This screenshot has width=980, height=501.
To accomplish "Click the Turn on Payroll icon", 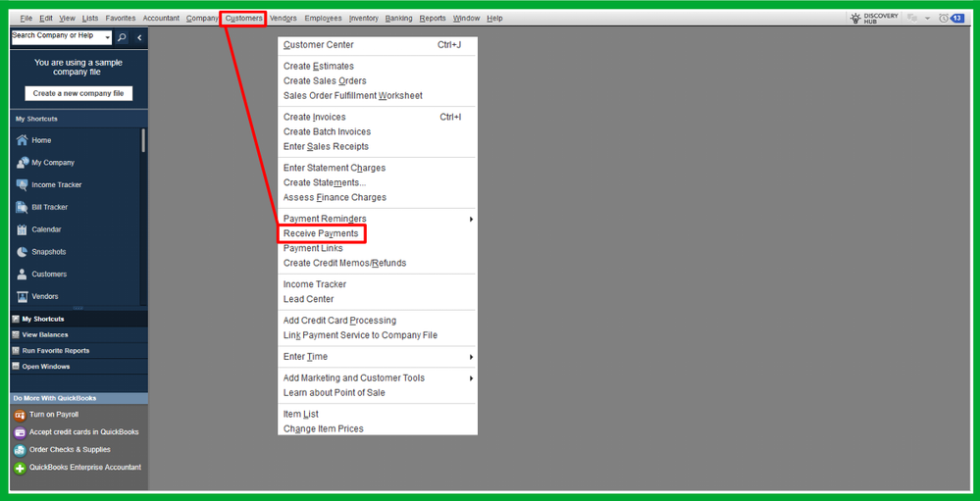I will point(20,416).
